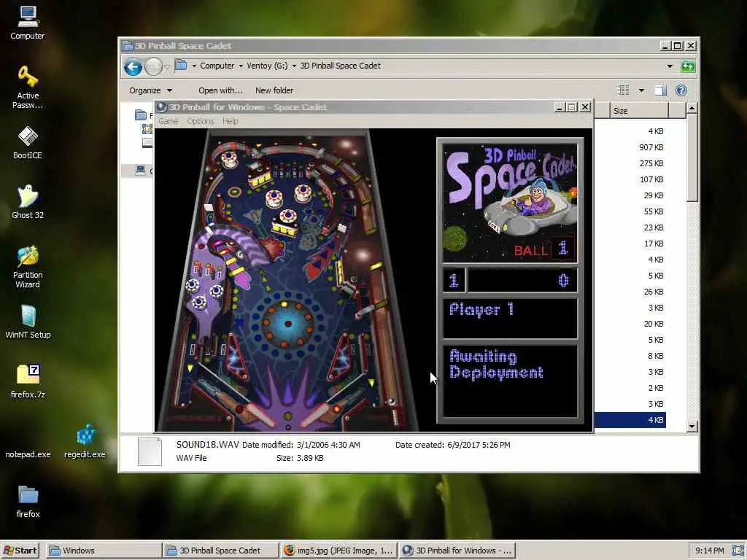Open Explorer help question mark icon
Viewport: 747px width, 560px height.
pos(681,90)
